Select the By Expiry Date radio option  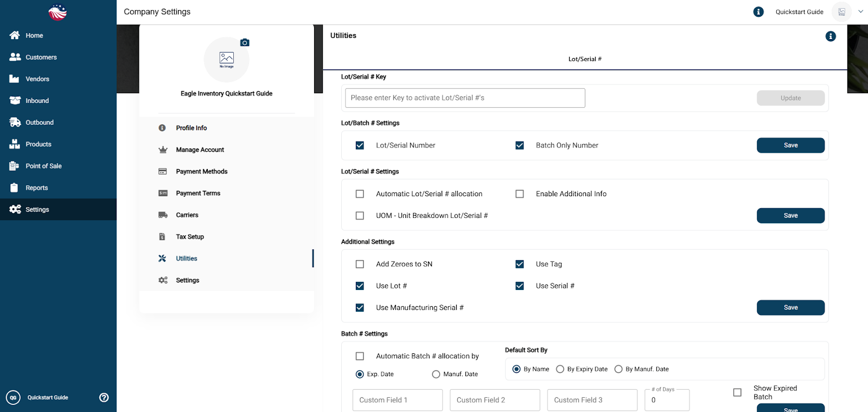pos(560,369)
